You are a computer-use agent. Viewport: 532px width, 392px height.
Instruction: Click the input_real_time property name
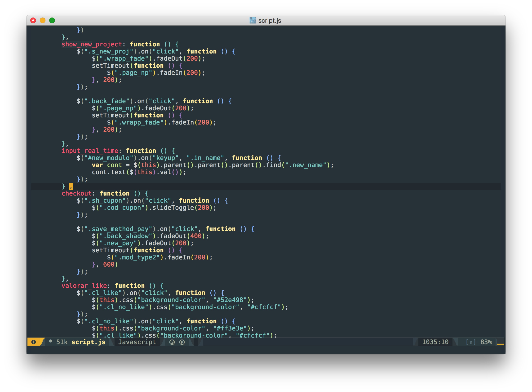[x=90, y=151]
